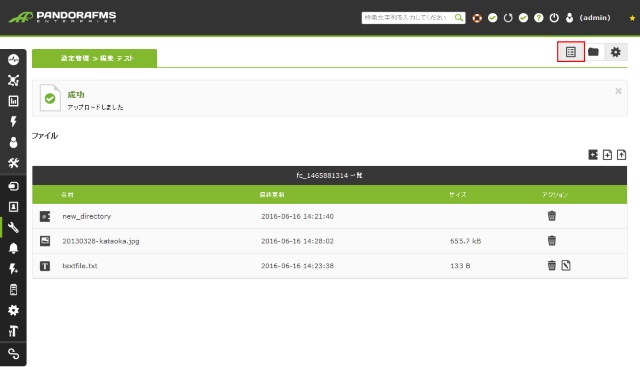Viewport: 640px width, 367px height.
Task: Click the Pandora FMS logo
Action: point(62,17)
